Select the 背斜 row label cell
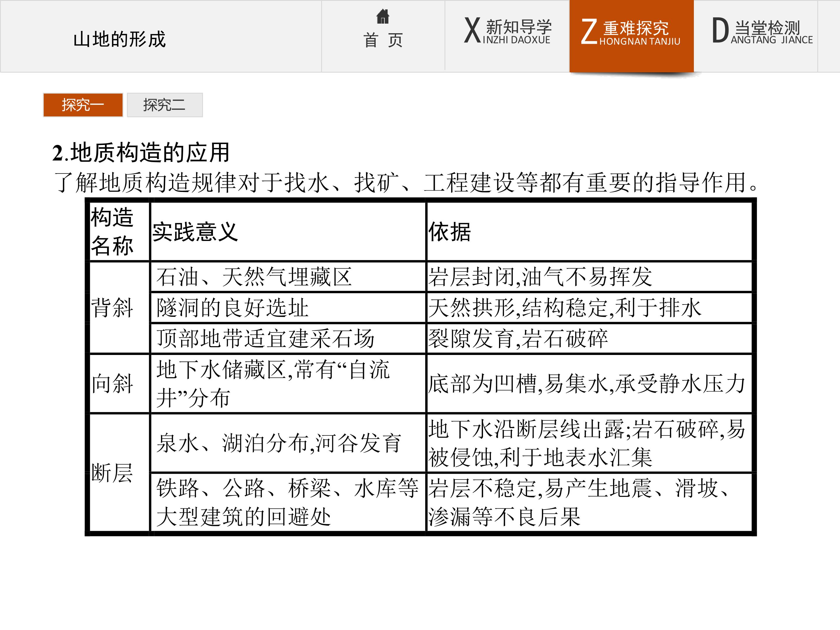Viewport: 840px width, 630px height. tap(120, 308)
